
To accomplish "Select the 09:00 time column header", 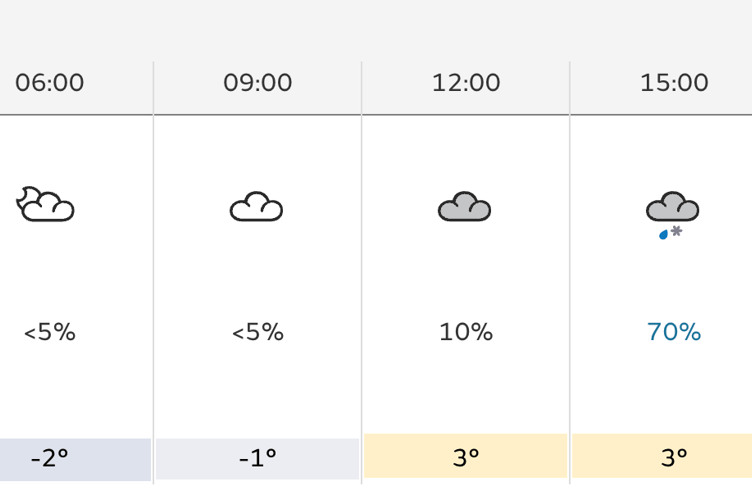I will 258,82.
